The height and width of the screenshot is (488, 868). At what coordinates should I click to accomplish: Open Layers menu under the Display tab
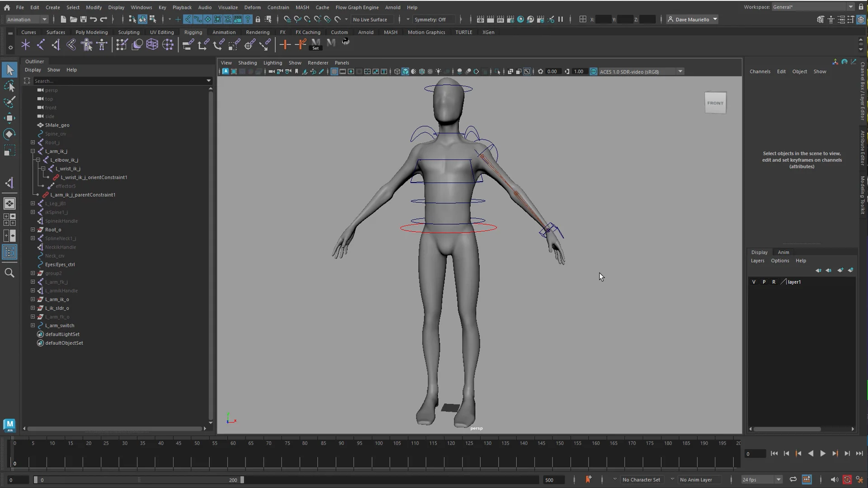click(x=758, y=261)
